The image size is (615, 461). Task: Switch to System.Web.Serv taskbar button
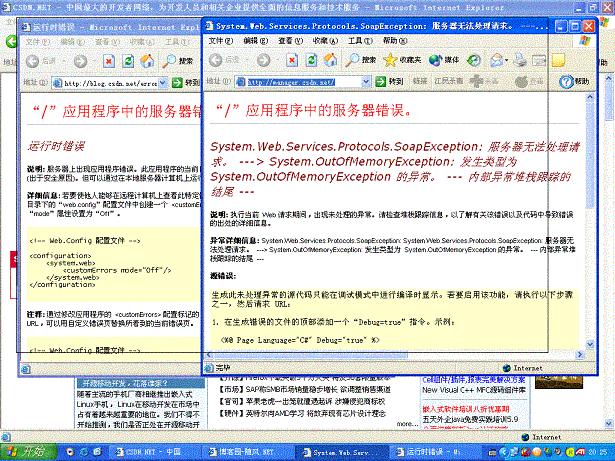click(340, 452)
